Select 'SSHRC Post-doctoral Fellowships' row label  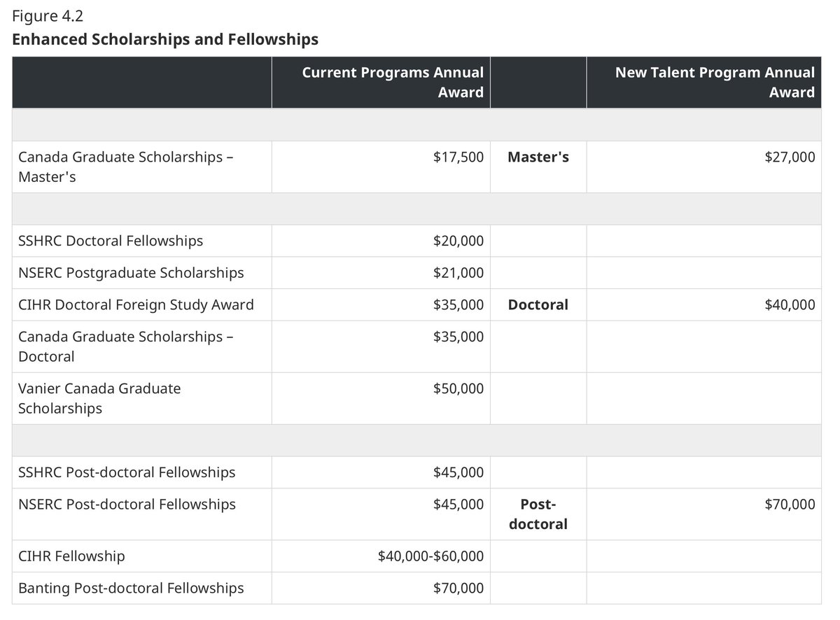click(127, 472)
